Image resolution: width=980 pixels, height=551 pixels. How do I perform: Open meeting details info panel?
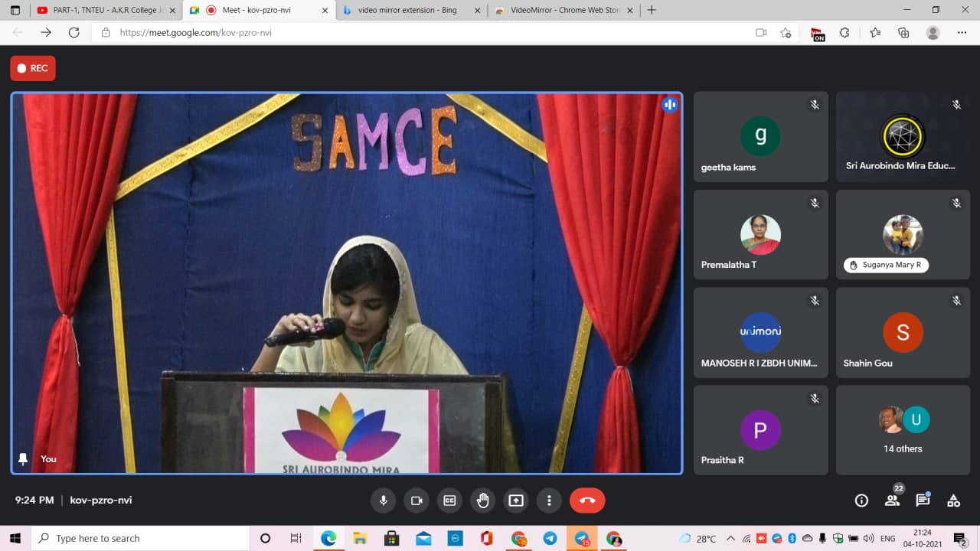(x=861, y=500)
